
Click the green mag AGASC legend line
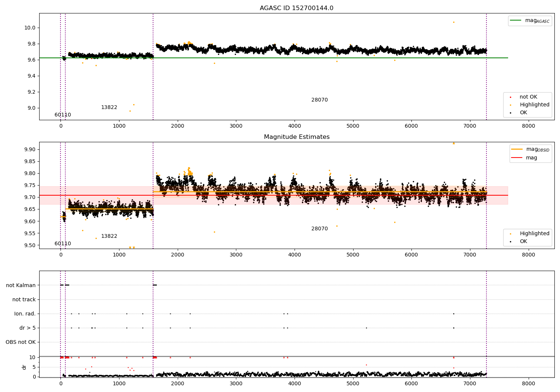coord(516,21)
